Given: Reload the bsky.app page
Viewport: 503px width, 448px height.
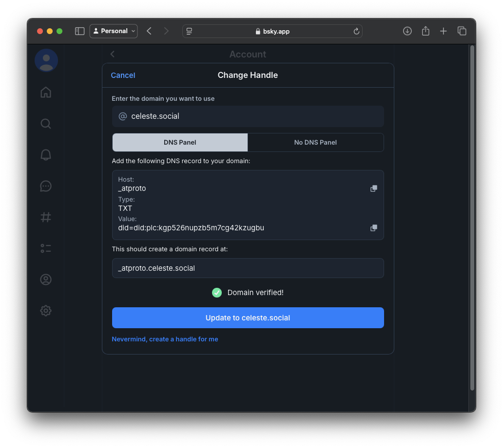Looking at the screenshot, I should coord(356,31).
